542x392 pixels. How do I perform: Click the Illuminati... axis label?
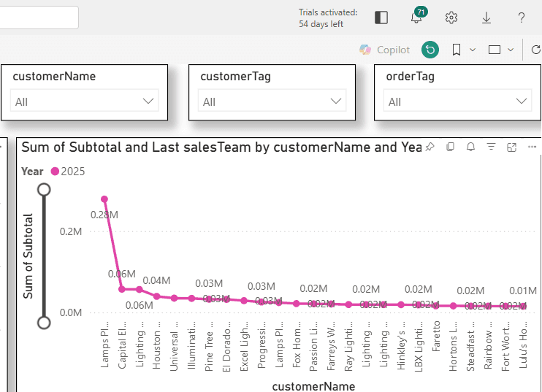(191, 345)
